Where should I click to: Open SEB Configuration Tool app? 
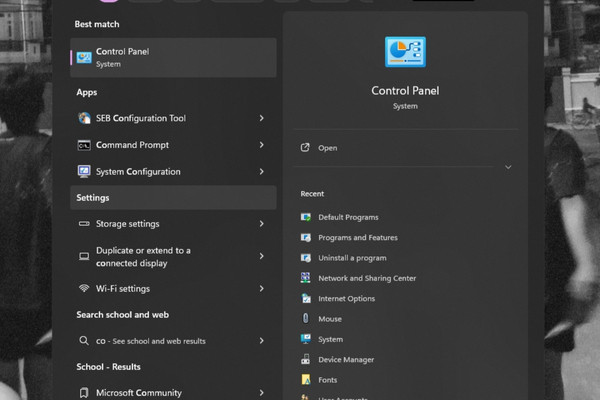173,118
